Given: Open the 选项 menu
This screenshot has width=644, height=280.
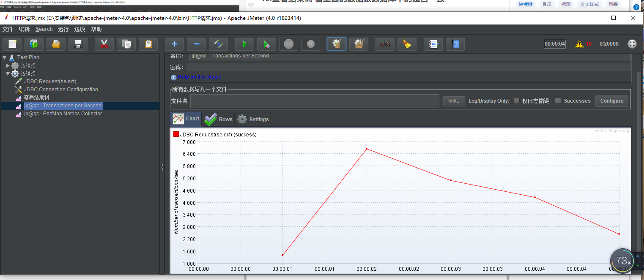Looking at the screenshot, I should 80,29.
